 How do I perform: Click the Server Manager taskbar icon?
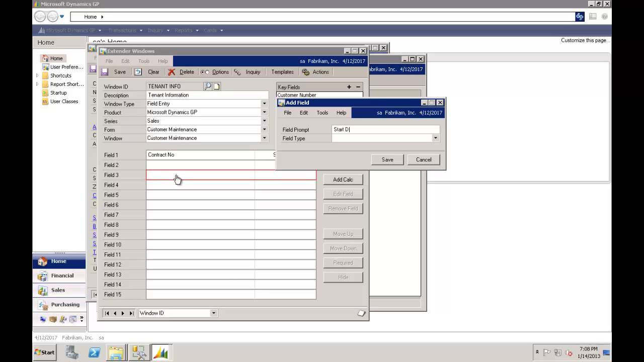click(x=72, y=352)
